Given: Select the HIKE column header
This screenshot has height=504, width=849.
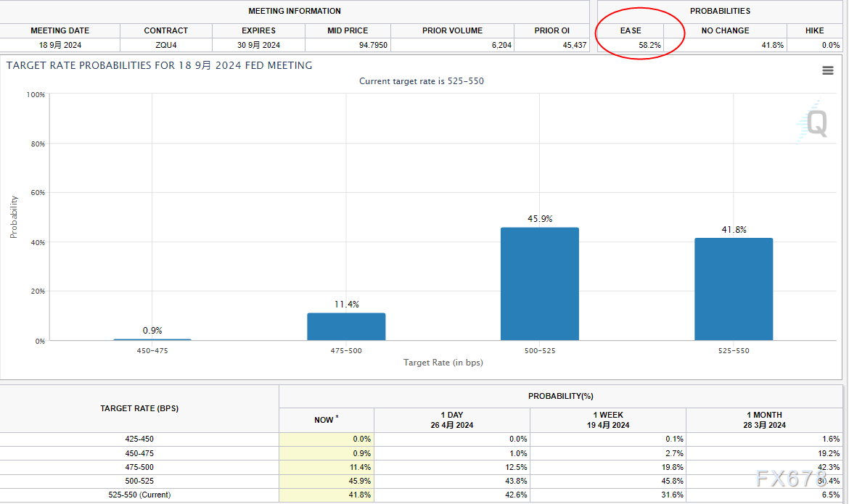Looking at the screenshot, I should click(x=814, y=30).
